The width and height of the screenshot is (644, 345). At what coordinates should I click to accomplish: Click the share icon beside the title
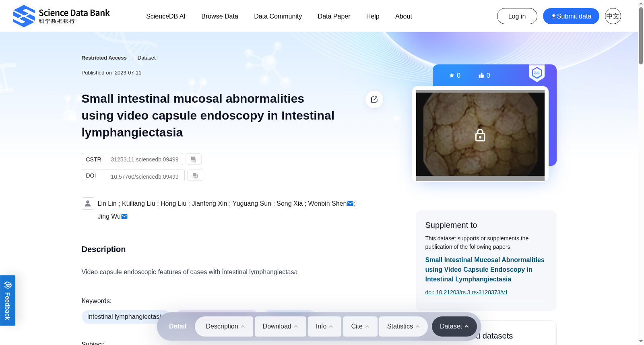[374, 99]
